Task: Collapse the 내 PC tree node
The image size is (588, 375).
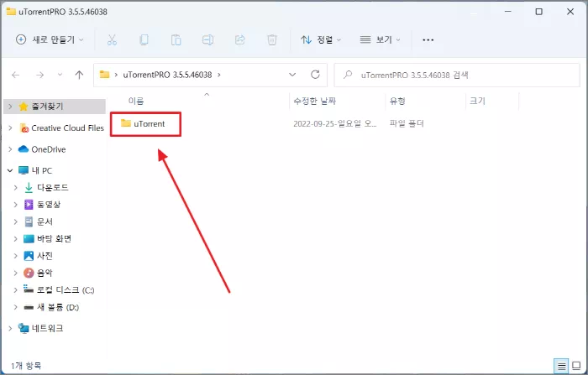Action: [10, 170]
